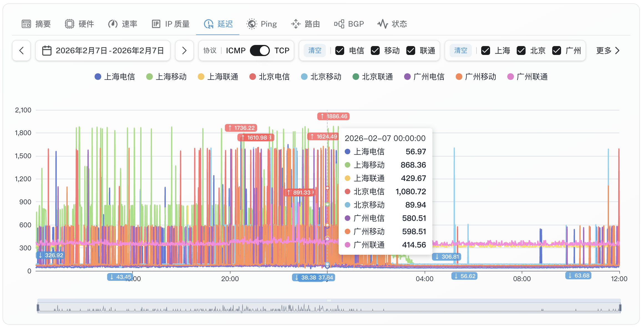Click the right zoom slider handle
Image resolution: width=644 pixels, height=328 pixels.
pyautogui.click(x=620, y=307)
